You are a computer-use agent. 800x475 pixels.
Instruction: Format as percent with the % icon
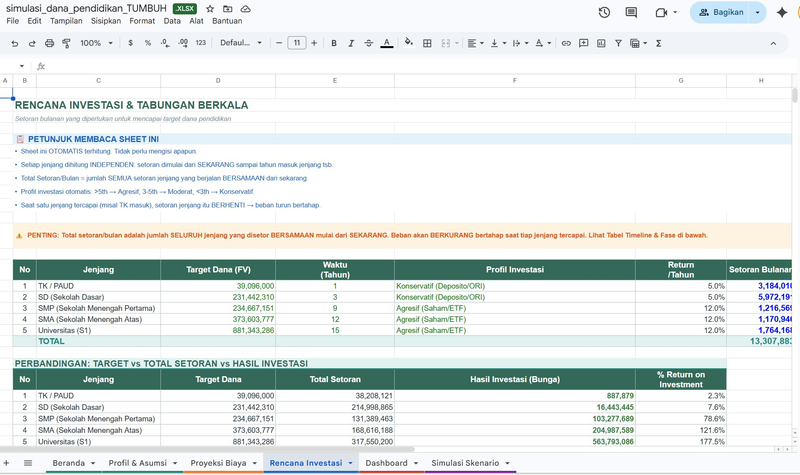point(148,43)
